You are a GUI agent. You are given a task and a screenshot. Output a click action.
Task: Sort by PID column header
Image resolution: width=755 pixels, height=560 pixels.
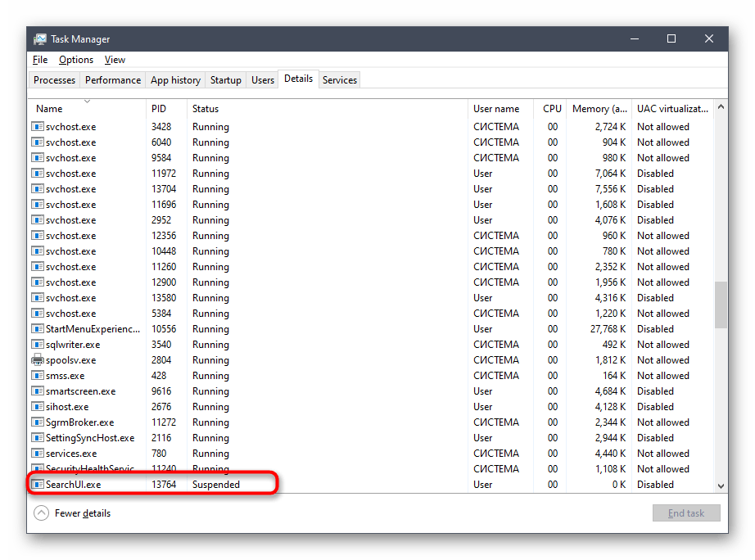[158, 109]
